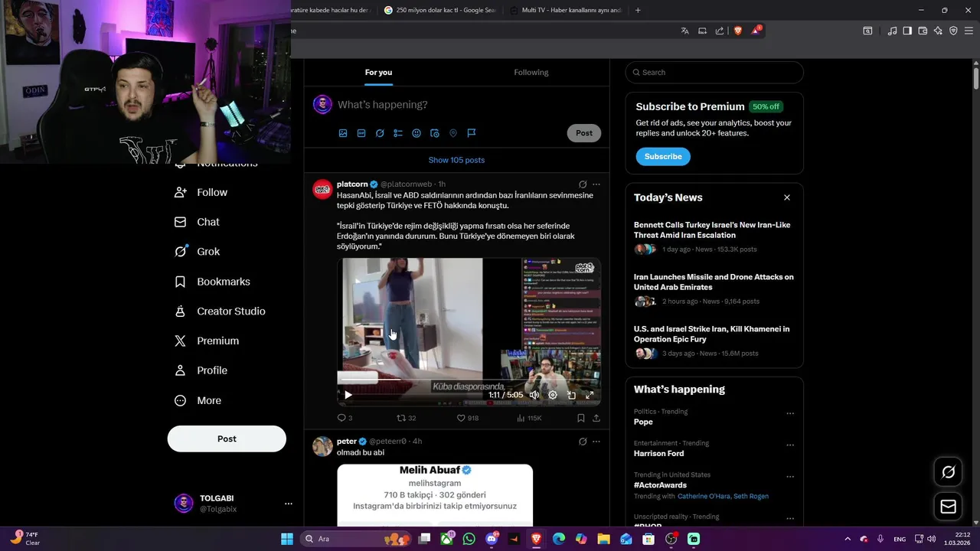Open Iran Launches Missile news story
This screenshot has height=551, width=980.
point(714,289)
